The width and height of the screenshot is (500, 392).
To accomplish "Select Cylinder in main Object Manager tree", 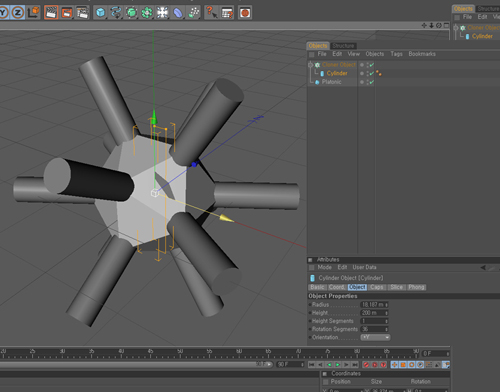I will point(337,73).
